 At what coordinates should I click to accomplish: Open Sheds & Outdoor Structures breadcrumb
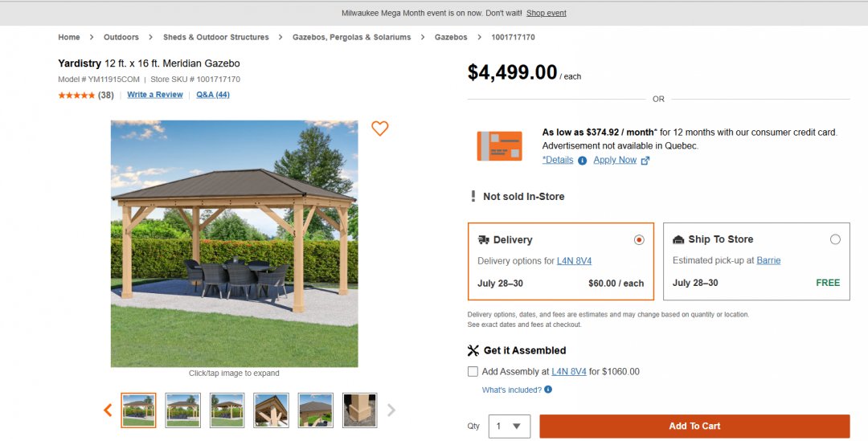[216, 37]
